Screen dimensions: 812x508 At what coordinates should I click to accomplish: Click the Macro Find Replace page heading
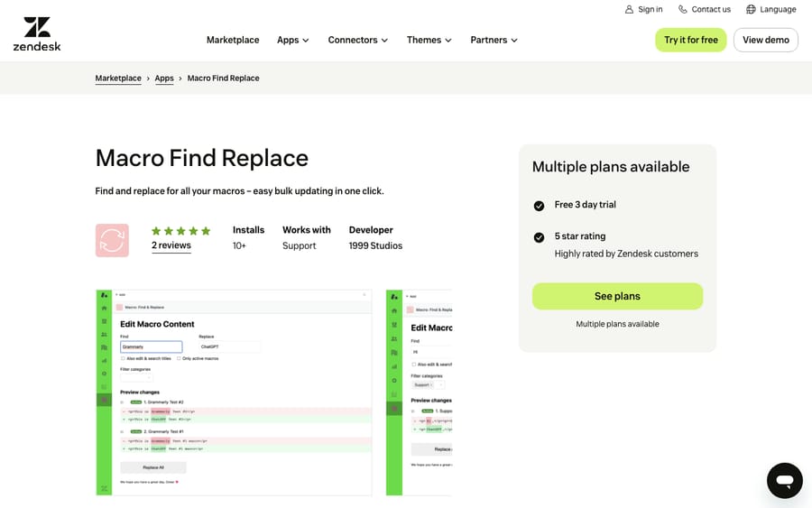coord(202,158)
